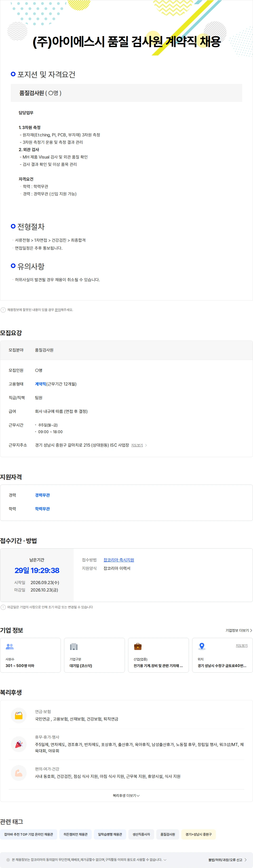This screenshot has width=253, height=868.
Task: Click the 전형절차 section heading
Action: 31,226
